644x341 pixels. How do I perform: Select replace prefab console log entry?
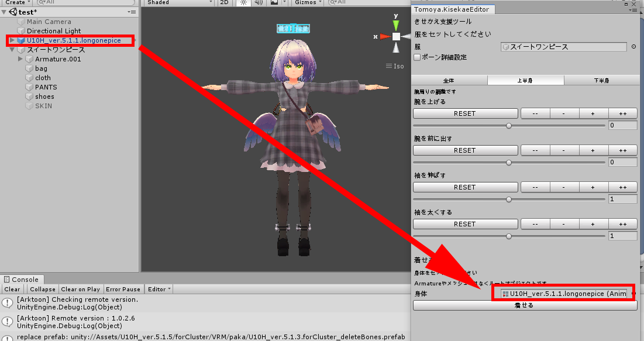[205, 336]
